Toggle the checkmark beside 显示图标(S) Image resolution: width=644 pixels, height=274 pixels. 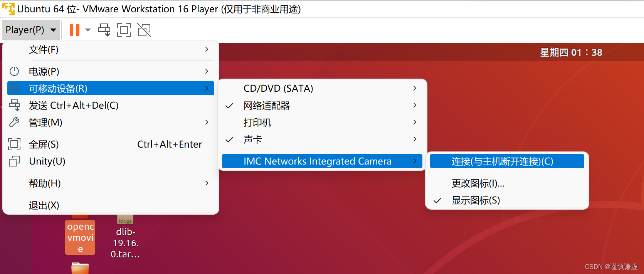point(437,200)
